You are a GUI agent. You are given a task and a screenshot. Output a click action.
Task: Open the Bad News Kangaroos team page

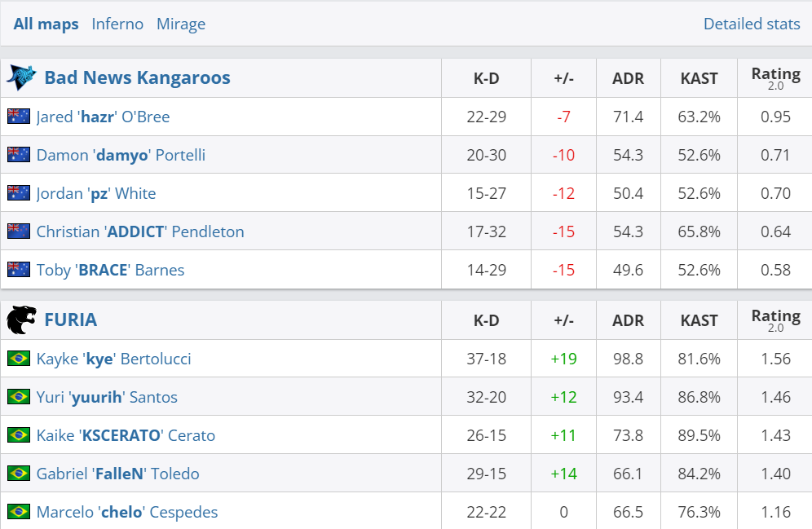click(x=137, y=77)
